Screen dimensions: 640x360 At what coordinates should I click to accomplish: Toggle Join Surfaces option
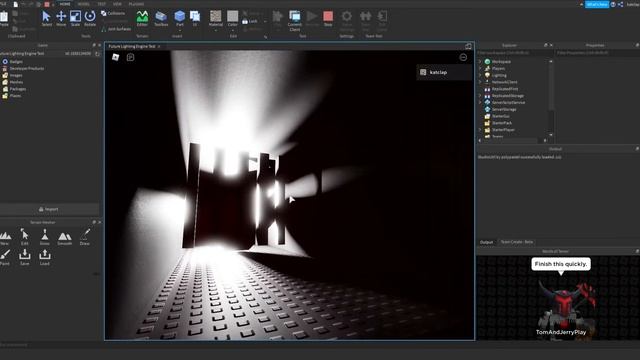116,29
